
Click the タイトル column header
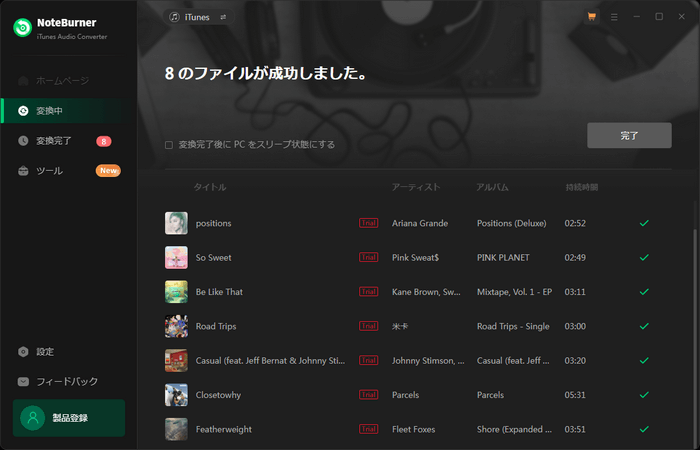coord(210,187)
